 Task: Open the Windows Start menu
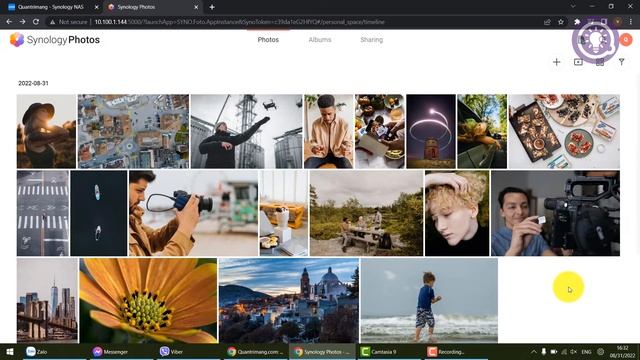tap(10, 351)
